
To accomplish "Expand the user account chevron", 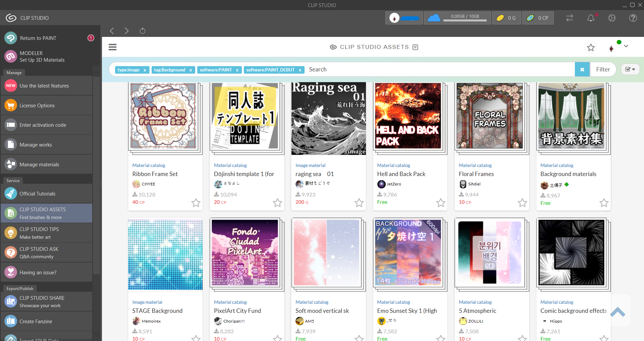I will coord(626,46).
